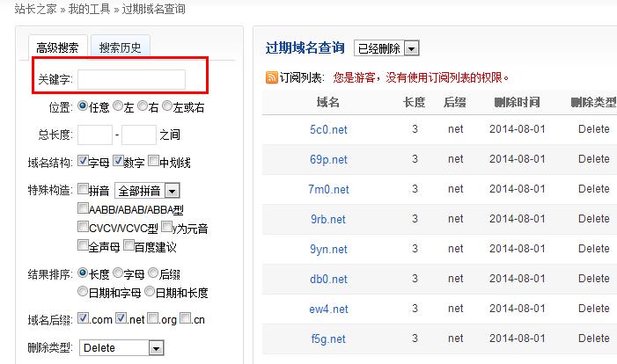Select 任意 position radio button
This screenshot has height=364, width=617.
click(82, 106)
